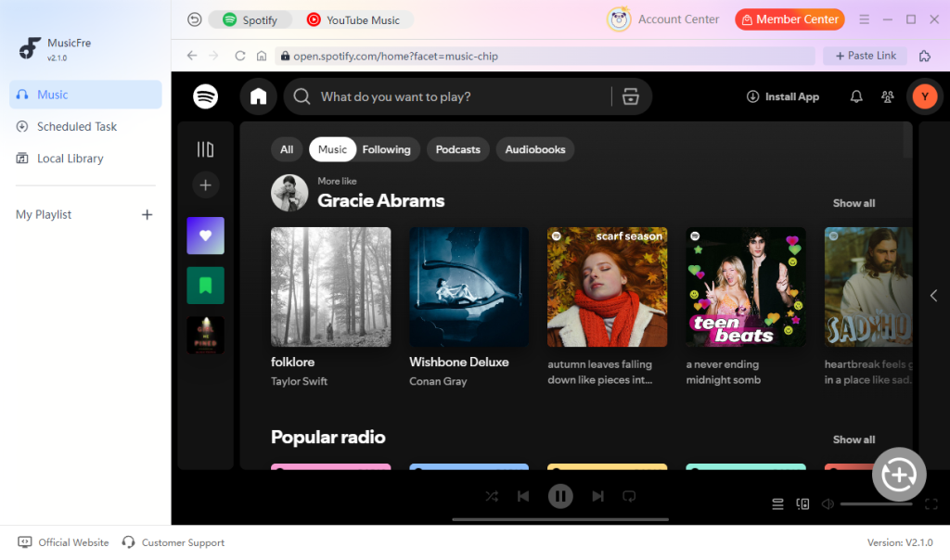Click the Taylor Swift artist text
The width and height of the screenshot is (950, 560).
[x=299, y=381]
